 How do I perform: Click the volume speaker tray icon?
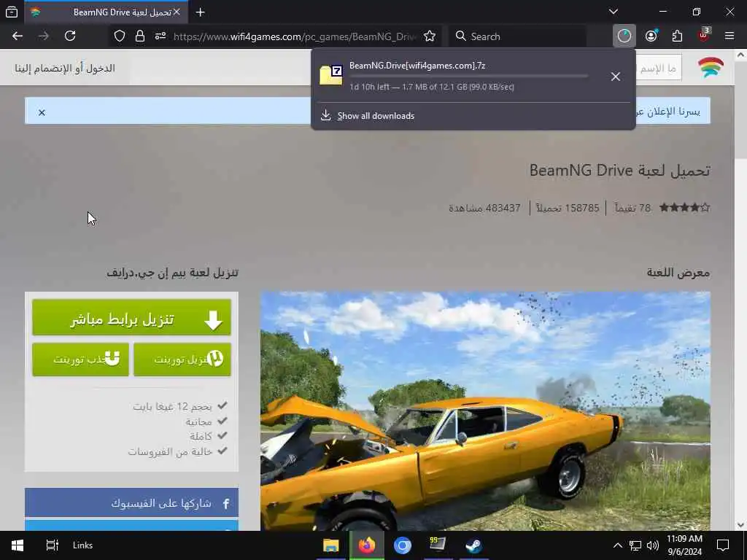point(653,545)
